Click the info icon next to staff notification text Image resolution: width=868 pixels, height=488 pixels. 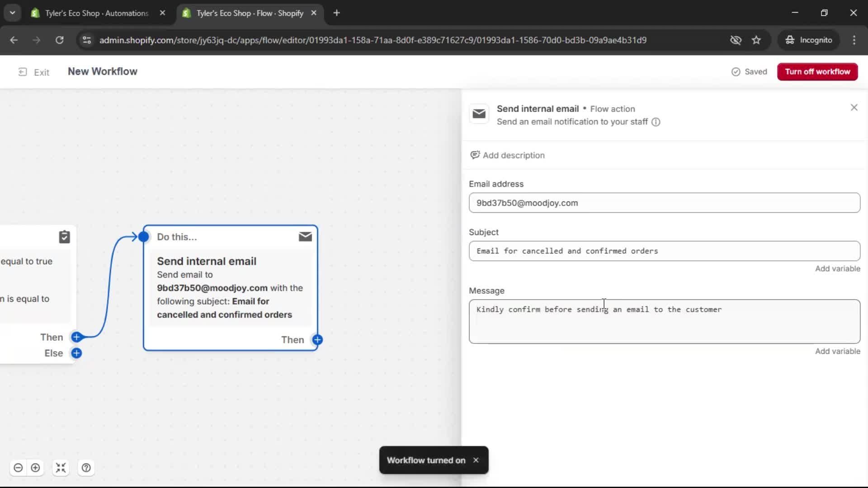click(656, 122)
